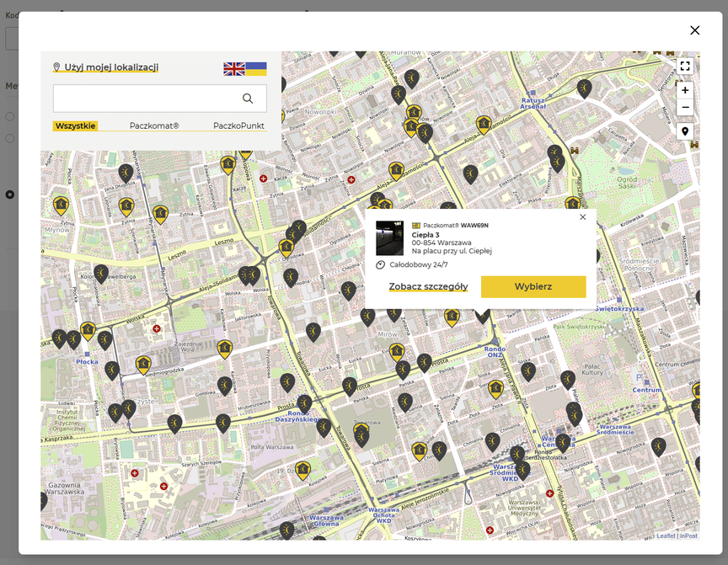
Task: Click Użyj mojej lokalizacji link
Action: point(111,67)
